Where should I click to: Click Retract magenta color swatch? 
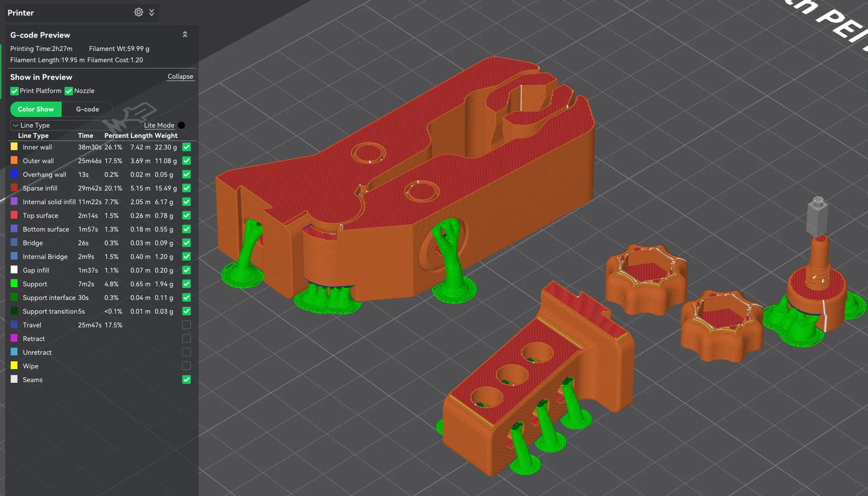pos(14,338)
